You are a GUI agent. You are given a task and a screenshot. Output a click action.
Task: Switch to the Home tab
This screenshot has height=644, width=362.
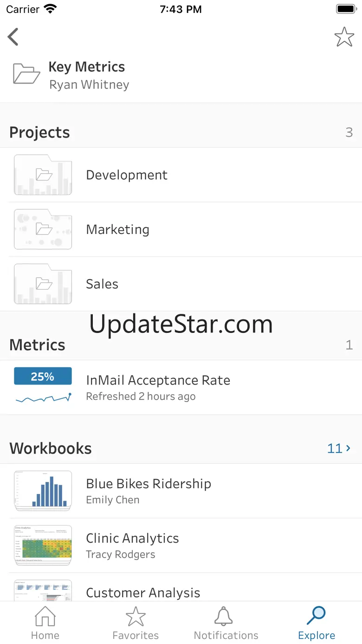[45, 624]
